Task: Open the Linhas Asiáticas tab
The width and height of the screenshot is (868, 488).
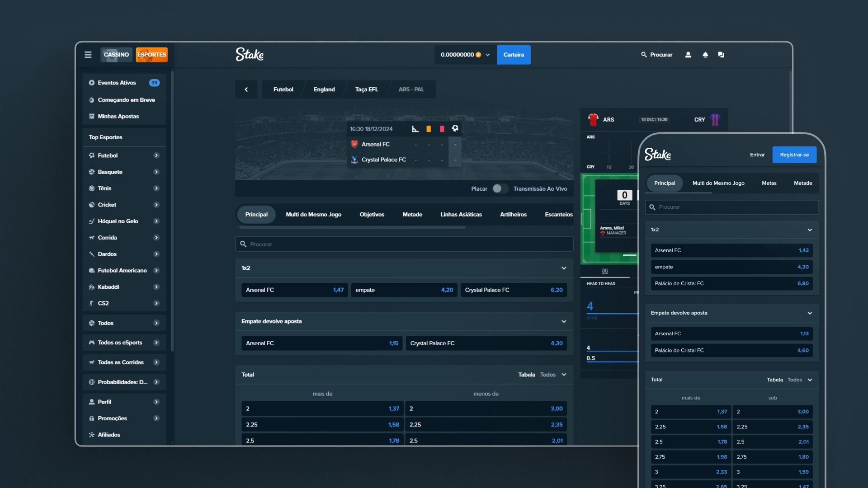Action: (461, 215)
